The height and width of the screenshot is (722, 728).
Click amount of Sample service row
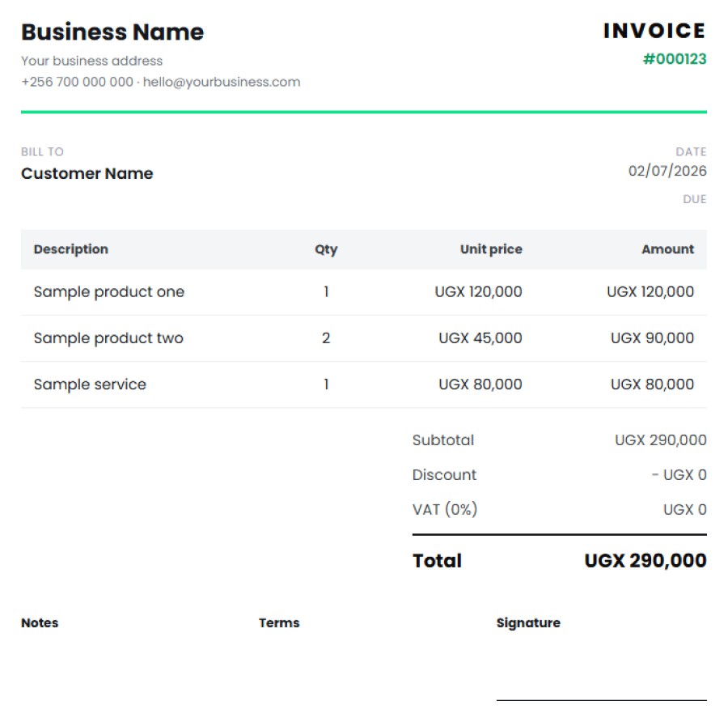click(652, 384)
